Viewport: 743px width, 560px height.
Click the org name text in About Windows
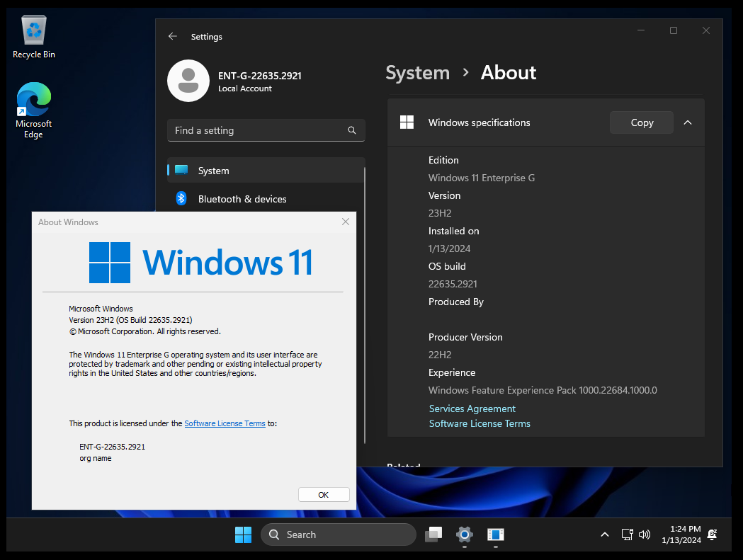pyautogui.click(x=95, y=458)
